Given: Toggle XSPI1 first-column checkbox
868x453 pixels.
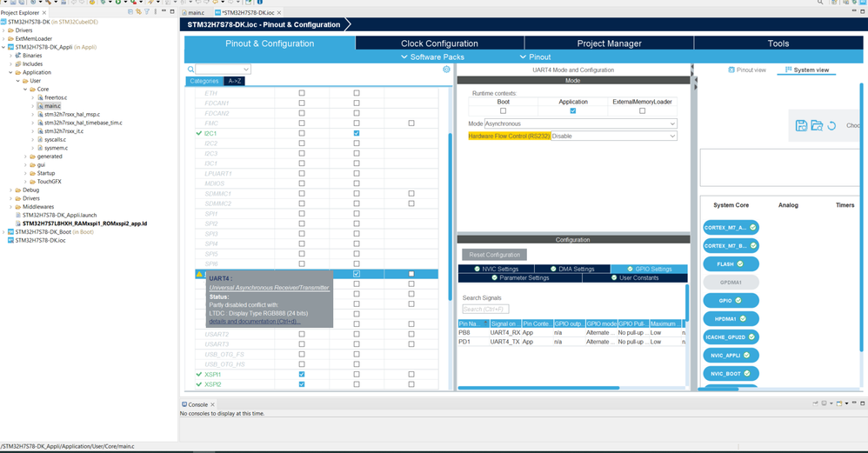Looking at the screenshot, I should pyautogui.click(x=302, y=375).
